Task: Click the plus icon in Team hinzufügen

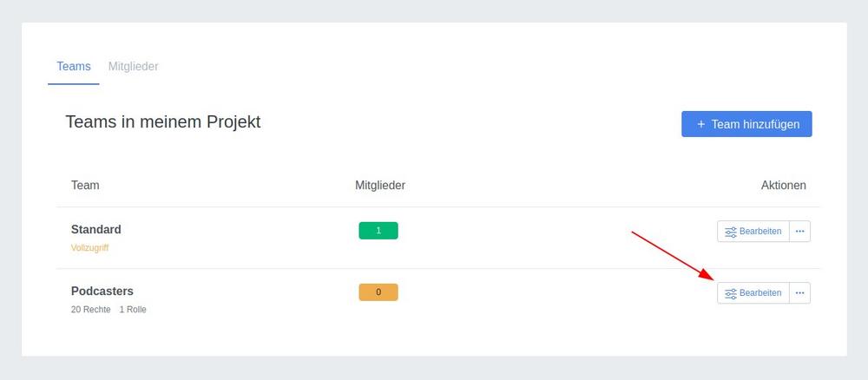Action: (x=700, y=124)
